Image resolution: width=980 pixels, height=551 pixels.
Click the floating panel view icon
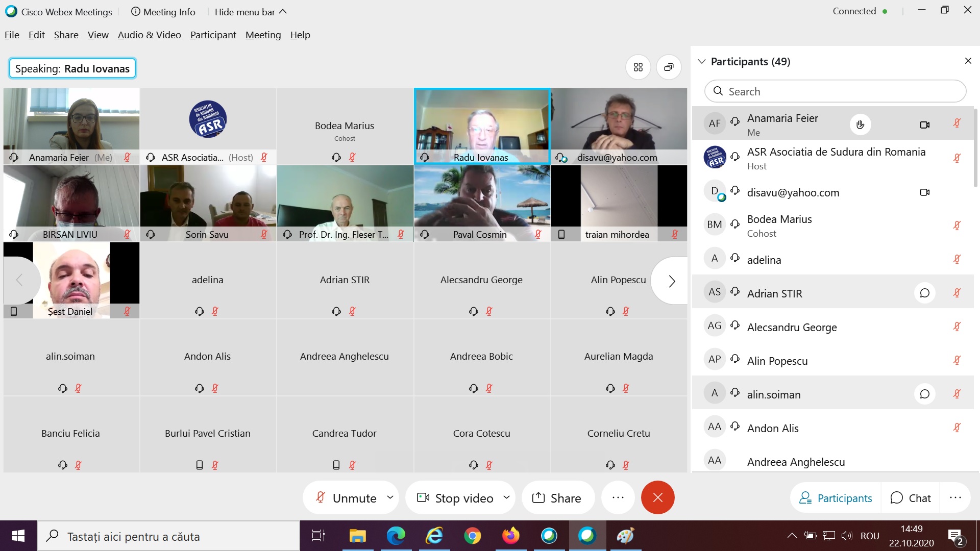pyautogui.click(x=669, y=67)
